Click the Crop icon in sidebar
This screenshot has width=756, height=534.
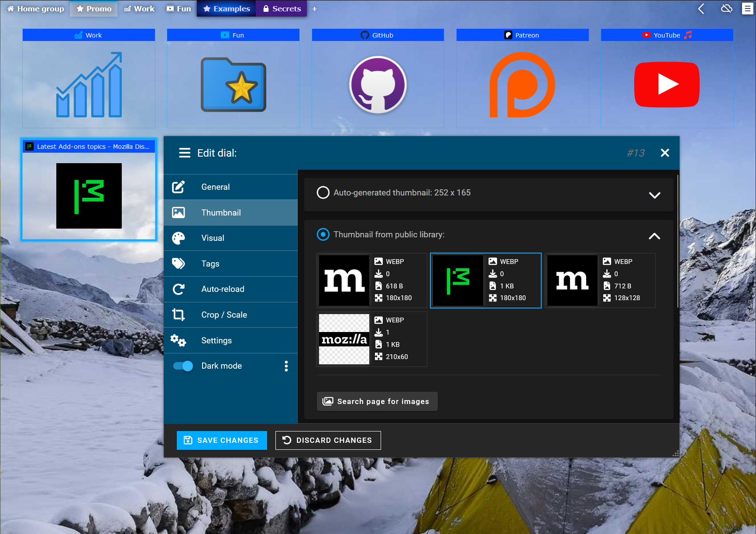point(179,315)
